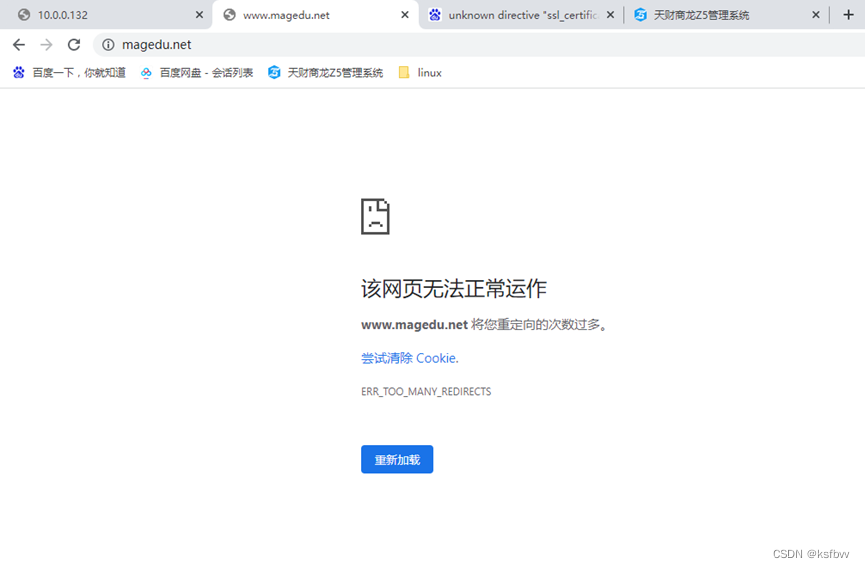Screen dimensions: 865x568
Task: Close the www.magedu.net tab
Action: (405, 15)
